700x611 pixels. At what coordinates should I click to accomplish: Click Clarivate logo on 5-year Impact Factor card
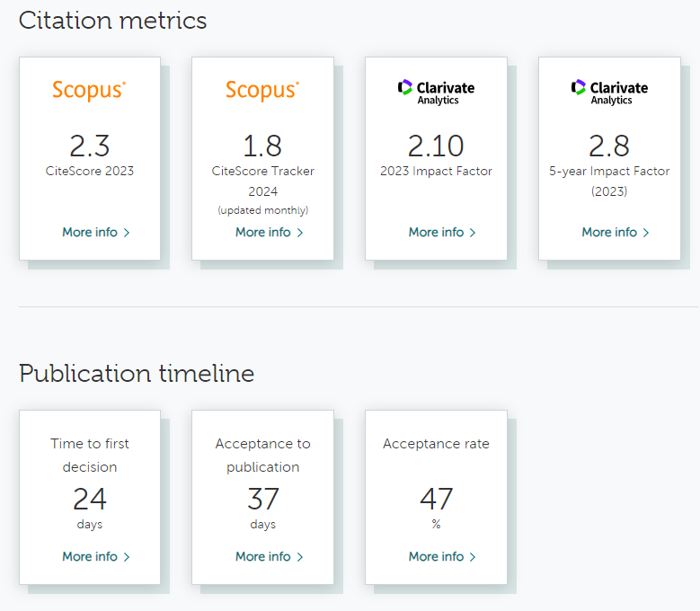[x=609, y=93]
